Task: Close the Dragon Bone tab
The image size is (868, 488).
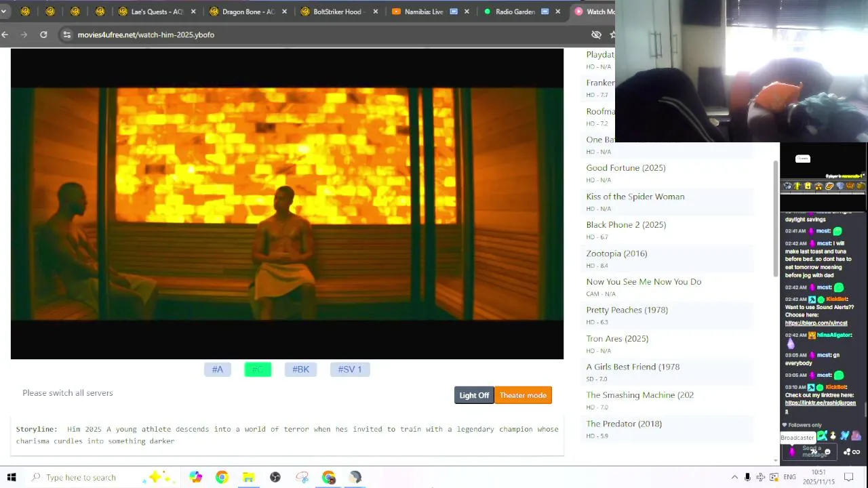Action: pos(284,12)
